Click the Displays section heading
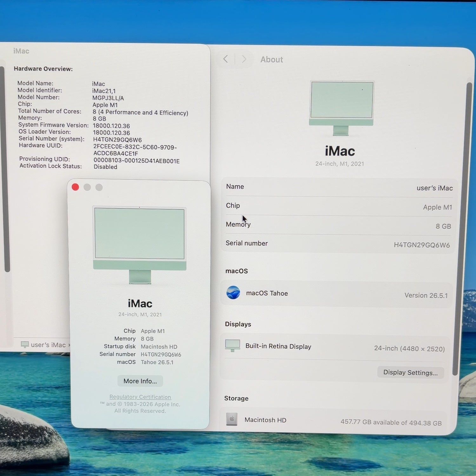The height and width of the screenshot is (476, 476). [238, 324]
